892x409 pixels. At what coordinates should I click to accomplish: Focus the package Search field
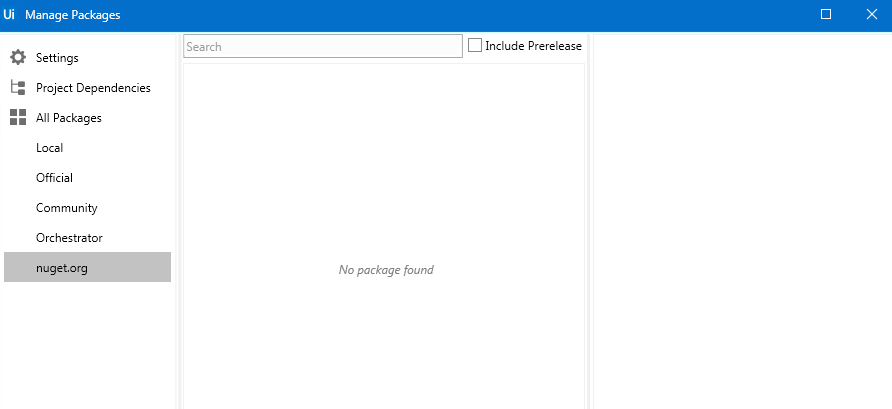[x=323, y=47]
